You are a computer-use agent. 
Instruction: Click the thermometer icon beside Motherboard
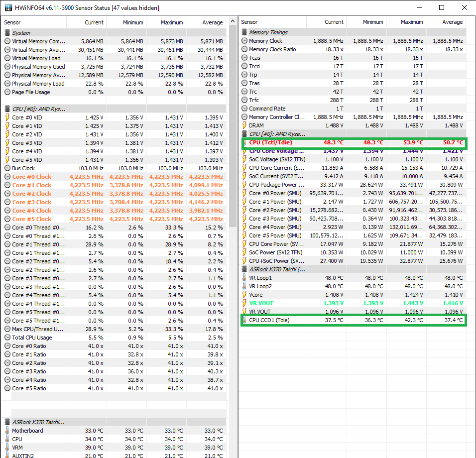coord(7,431)
